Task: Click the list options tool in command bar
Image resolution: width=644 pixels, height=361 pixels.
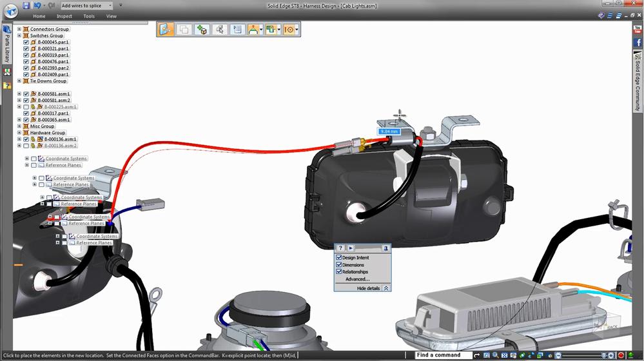Action: click(x=237, y=30)
